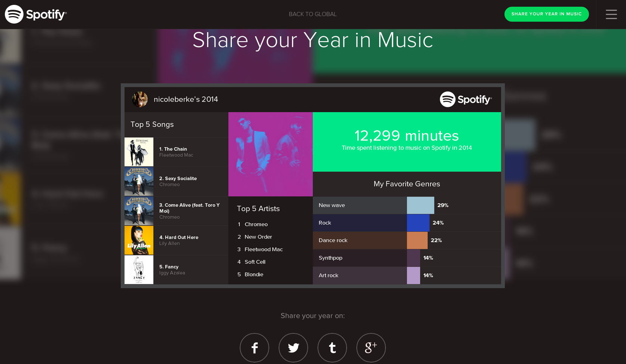Screen dimensions: 626x364
Task: Open Fancy album cover thumbnail
Action: click(139, 270)
